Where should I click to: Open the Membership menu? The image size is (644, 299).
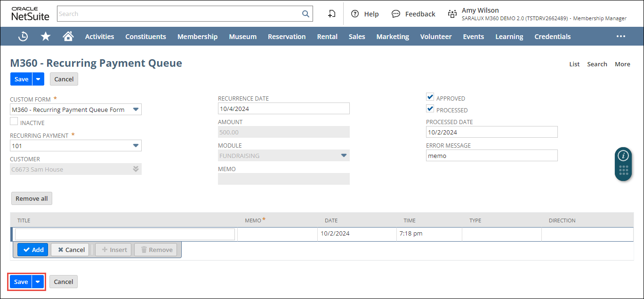click(x=197, y=36)
